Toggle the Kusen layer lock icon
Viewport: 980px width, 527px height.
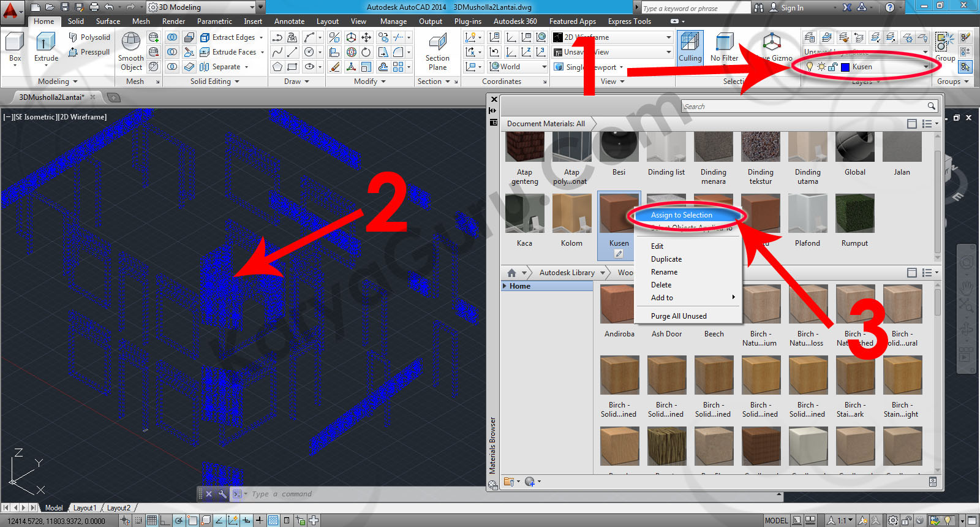point(832,67)
